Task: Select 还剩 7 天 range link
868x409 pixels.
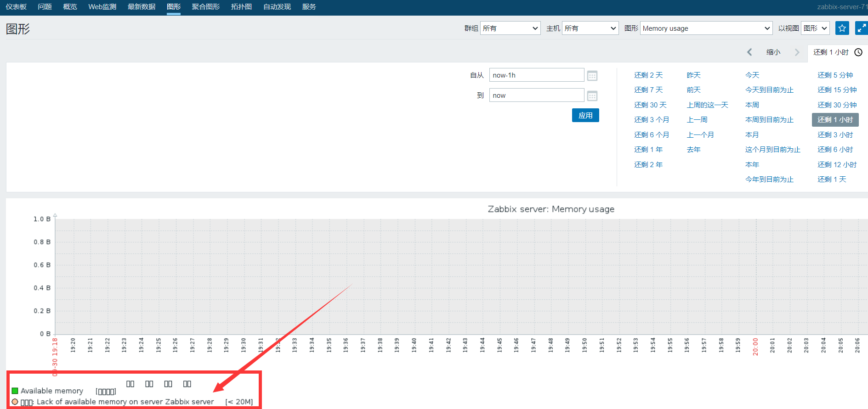Action: click(648, 90)
